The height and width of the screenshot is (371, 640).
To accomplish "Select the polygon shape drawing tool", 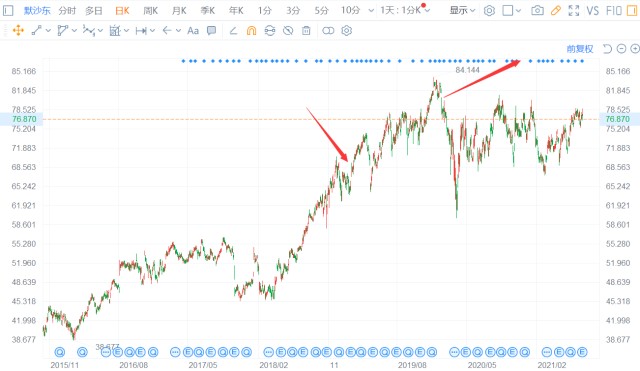I will (x=62, y=30).
